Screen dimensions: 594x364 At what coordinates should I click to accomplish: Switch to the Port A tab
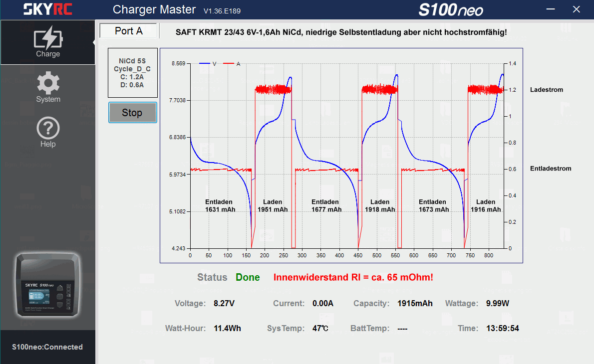tap(129, 31)
